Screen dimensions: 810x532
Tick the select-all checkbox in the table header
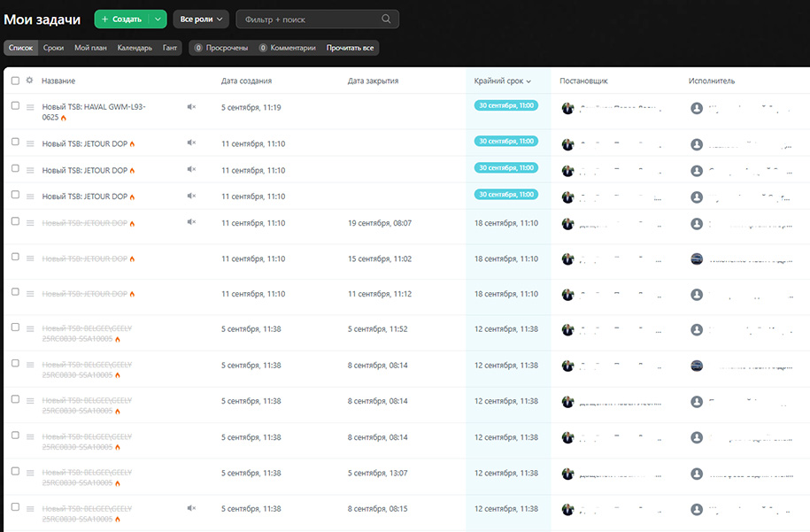[15, 81]
